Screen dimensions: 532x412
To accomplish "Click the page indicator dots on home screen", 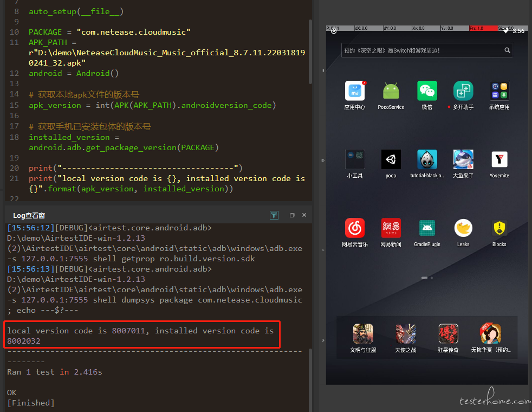I will point(427,278).
